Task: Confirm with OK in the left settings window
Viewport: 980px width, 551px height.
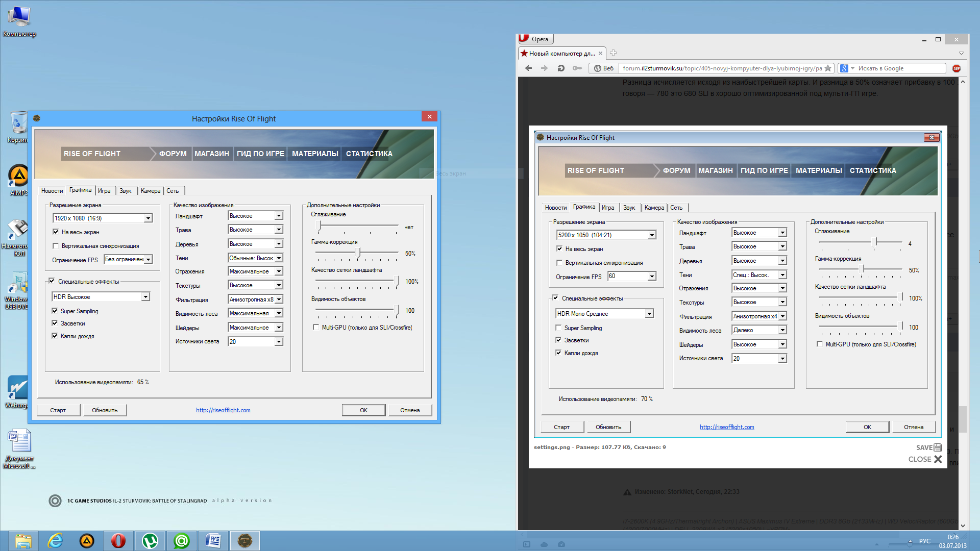Action: pyautogui.click(x=363, y=410)
